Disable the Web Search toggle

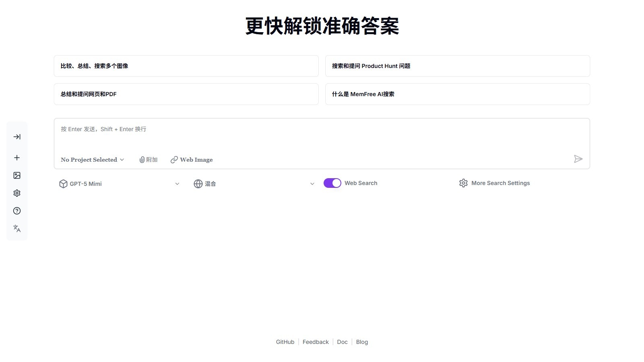(x=332, y=183)
